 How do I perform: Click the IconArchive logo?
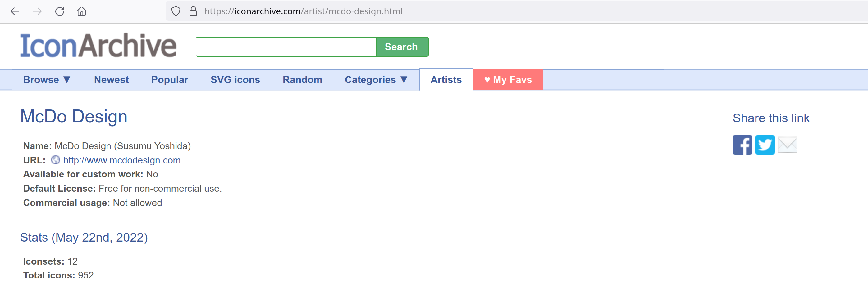coord(98,46)
